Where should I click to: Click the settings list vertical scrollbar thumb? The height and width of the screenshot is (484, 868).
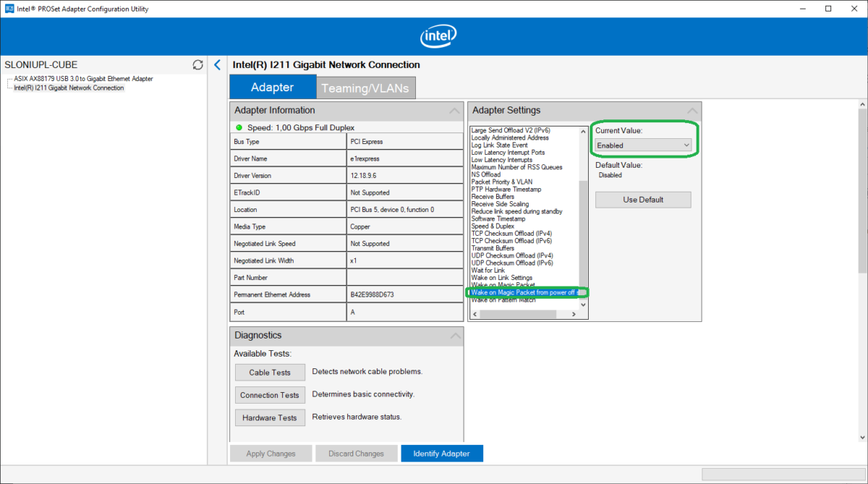point(584,235)
